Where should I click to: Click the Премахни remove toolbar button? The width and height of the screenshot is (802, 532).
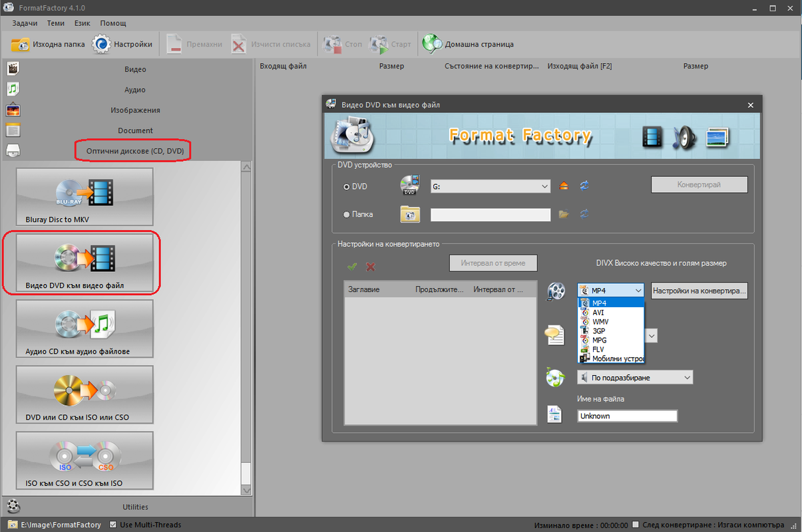pos(194,45)
